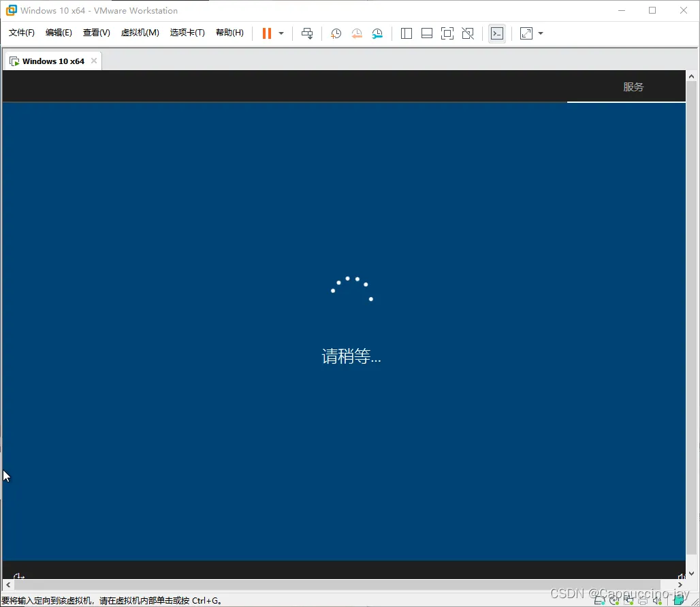Switch to Unity mode icon
The image size is (700, 607).
coord(468,33)
